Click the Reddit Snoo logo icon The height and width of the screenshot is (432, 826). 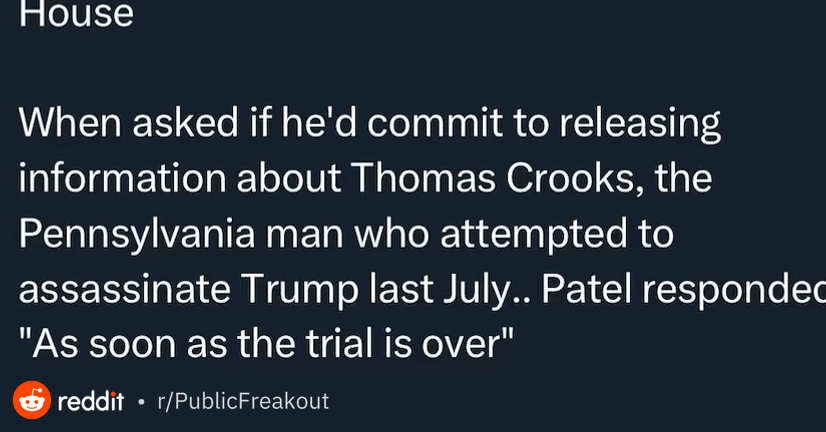click(32, 400)
